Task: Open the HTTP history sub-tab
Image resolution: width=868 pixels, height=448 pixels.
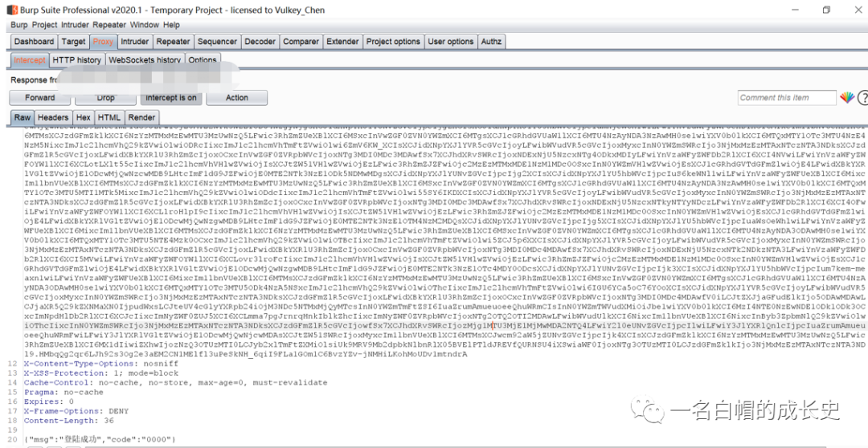Action: pyautogui.click(x=77, y=59)
